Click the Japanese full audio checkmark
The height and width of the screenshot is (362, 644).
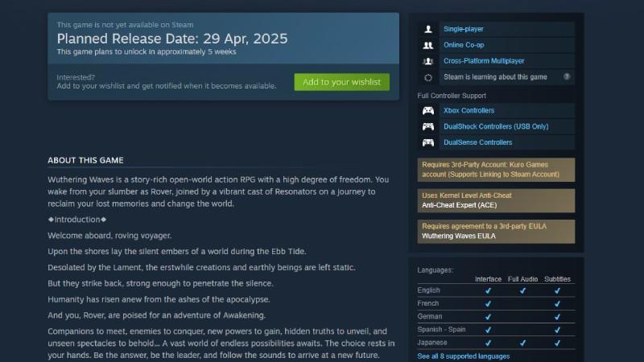coord(522,343)
